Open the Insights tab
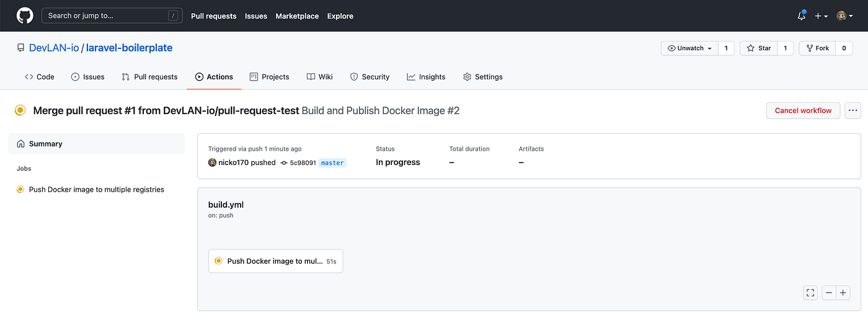The height and width of the screenshot is (328, 868). [x=426, y=77]
